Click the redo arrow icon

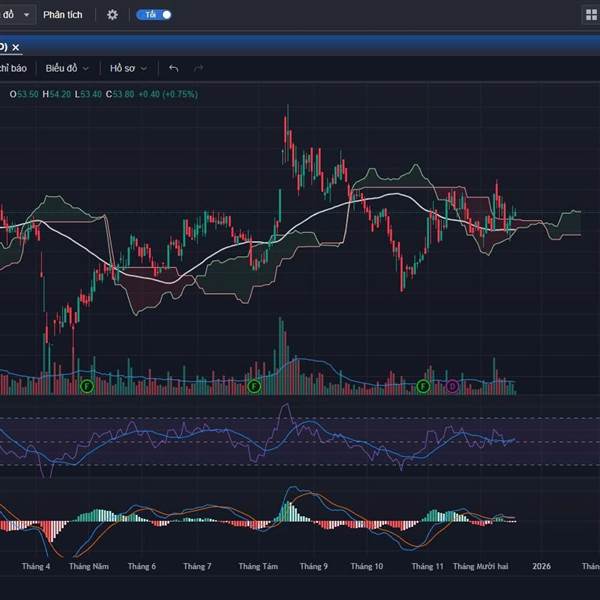(198, 68)
